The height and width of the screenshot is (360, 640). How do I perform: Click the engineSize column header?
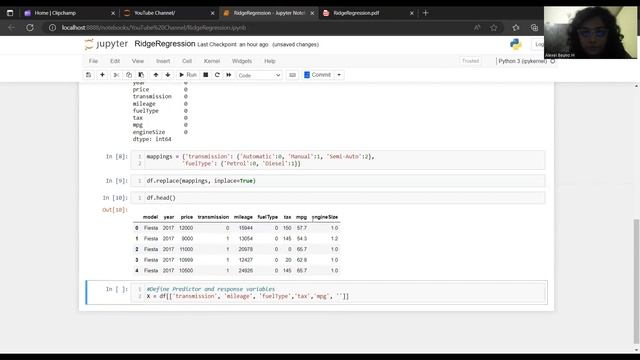(325, 217)
